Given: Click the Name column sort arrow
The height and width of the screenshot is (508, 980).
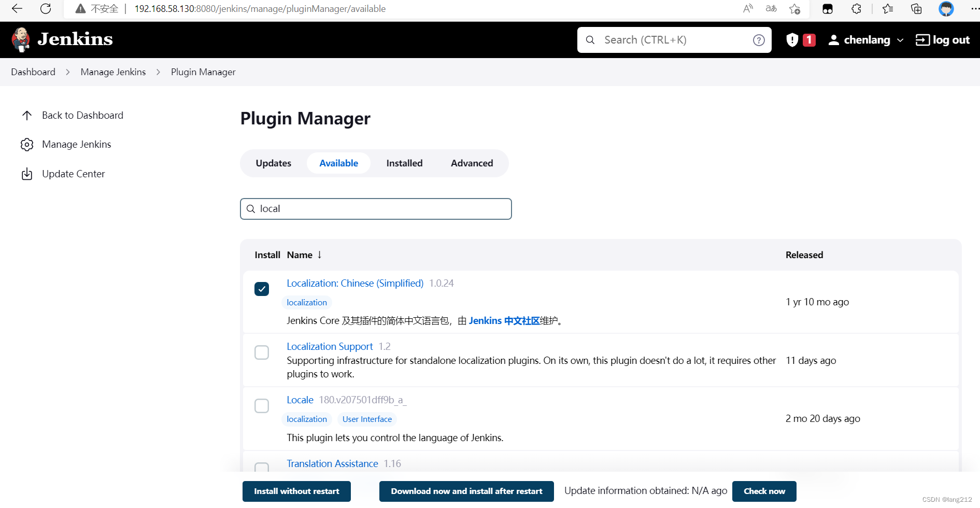Looking at the screenshot, I should click(320, 255).
